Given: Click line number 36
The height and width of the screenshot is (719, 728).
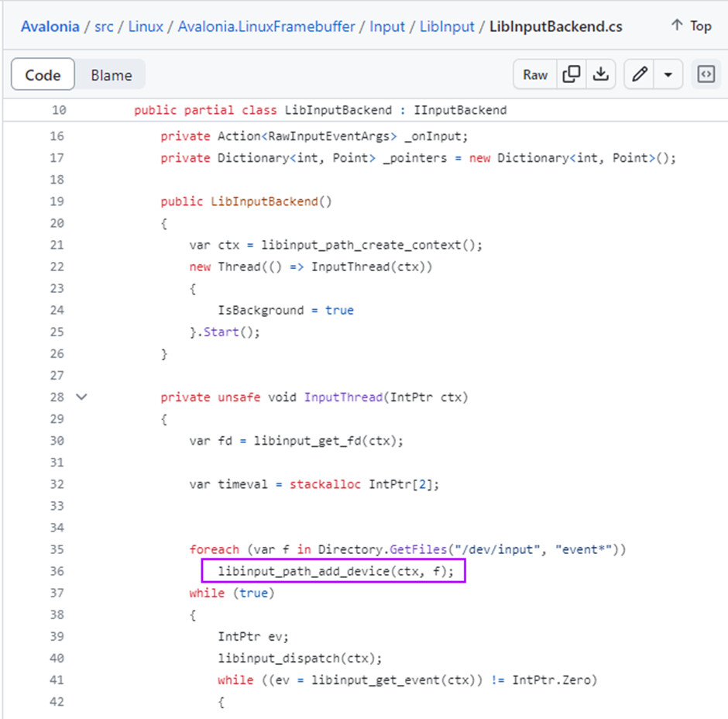Looking at the screenshot, I should (58, 571).
